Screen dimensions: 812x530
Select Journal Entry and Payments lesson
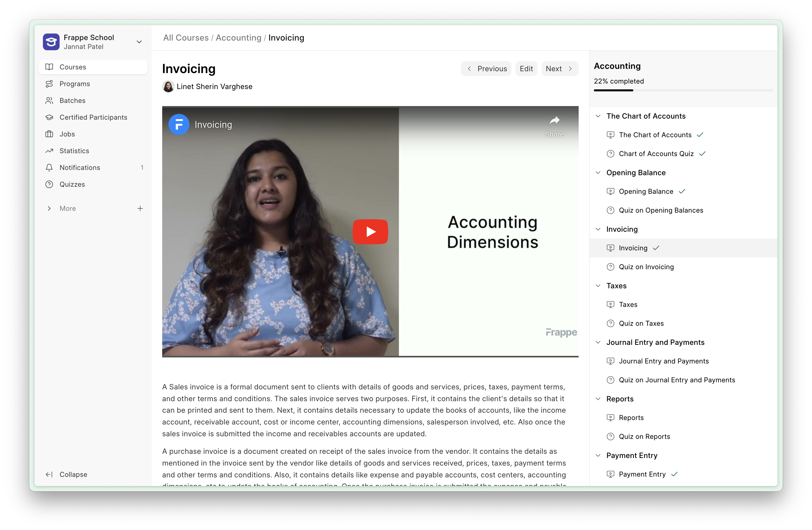click(663, 361)
